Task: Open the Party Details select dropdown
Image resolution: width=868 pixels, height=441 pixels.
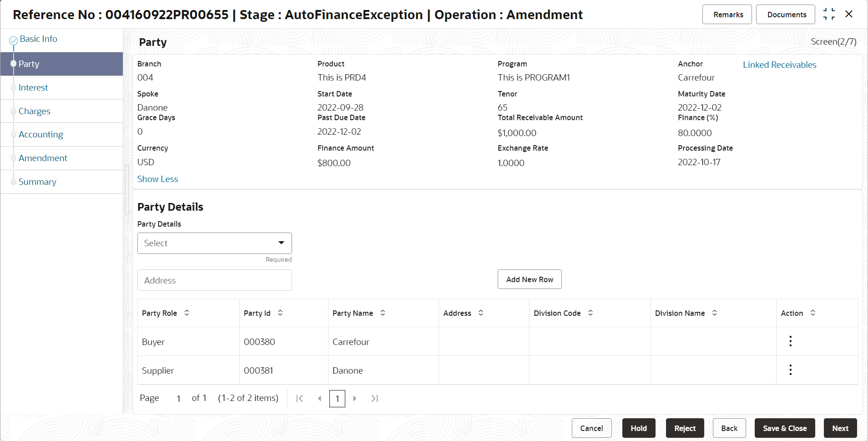Action: (x=214, y=243)
